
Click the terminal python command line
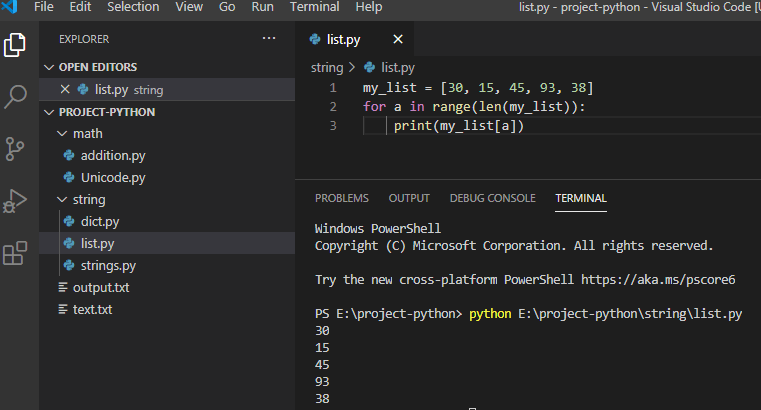(529, 313)
